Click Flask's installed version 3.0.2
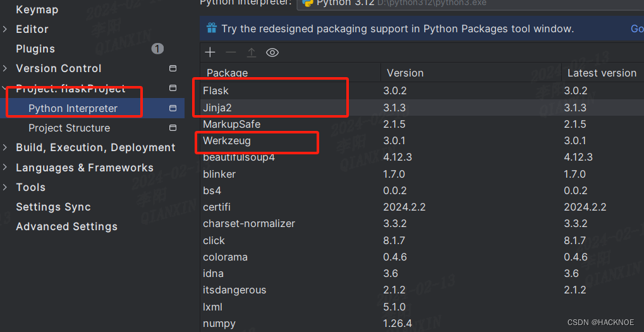This screenshot has height=332, width=644. tap(395, 91)
